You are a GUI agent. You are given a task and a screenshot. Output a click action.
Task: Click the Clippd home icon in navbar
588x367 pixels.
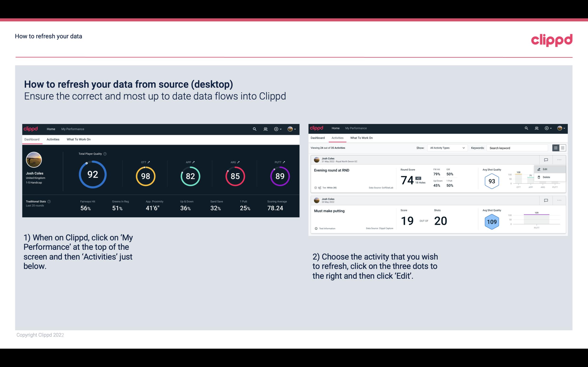[30, 128]
